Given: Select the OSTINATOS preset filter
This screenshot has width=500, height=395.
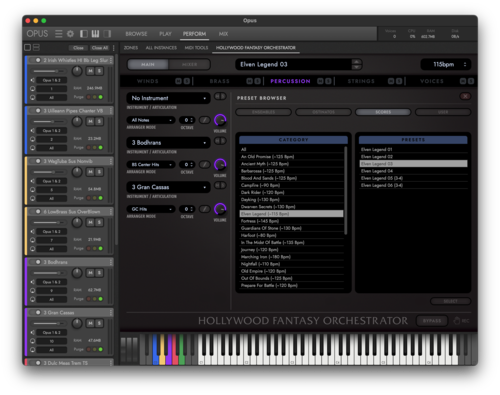Looking at the screenshot, I should click(323, 112).
